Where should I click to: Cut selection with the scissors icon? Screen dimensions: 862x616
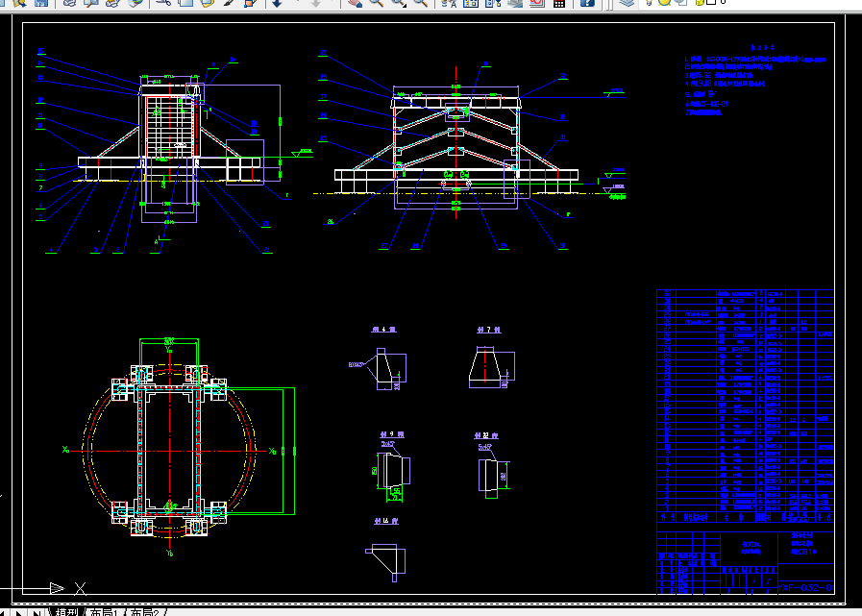[x=163, y=3]
